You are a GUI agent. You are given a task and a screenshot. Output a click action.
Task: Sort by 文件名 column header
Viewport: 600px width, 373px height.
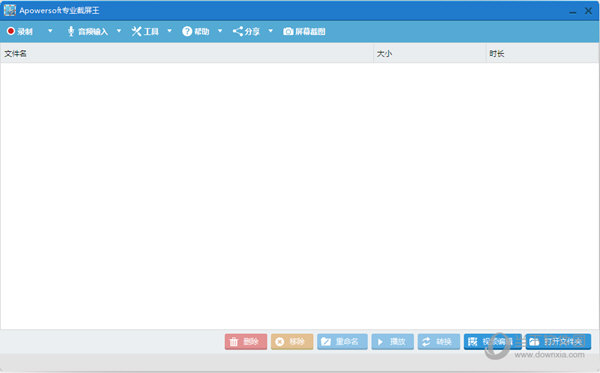[187, 53]
